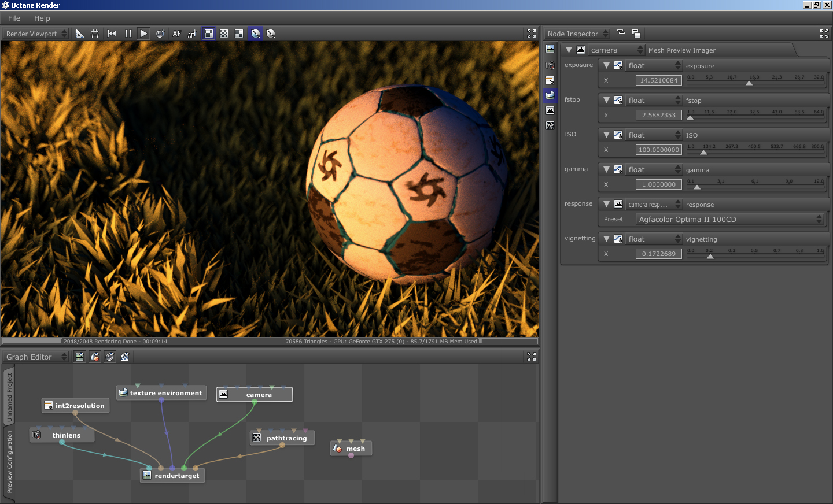Open the Render Viewport panel type dropdown
The image size is (833, 504).
click(36, 34)
